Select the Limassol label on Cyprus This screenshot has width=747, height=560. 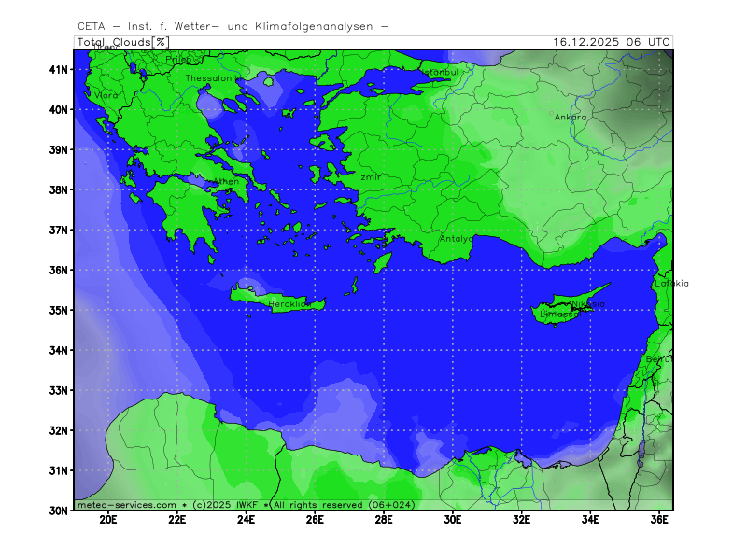[x=560, y=315]
